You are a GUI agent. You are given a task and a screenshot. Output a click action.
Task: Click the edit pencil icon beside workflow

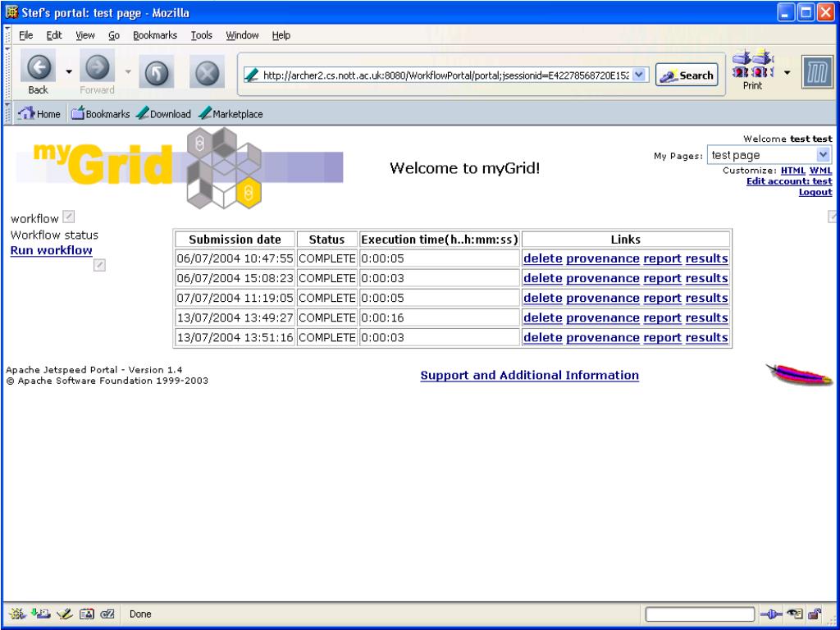pyautogui.click(x=69, y=217)
